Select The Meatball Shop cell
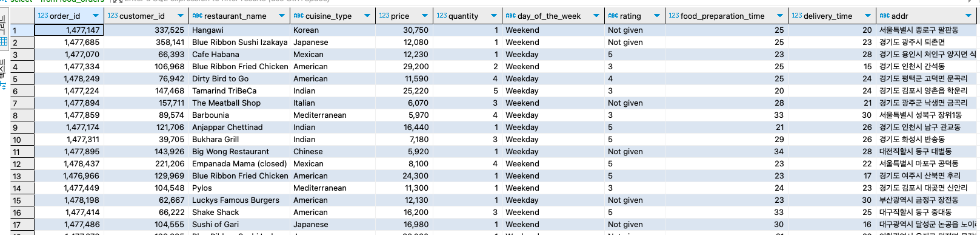The width and height of the screenshot is (980, 235). pyautogui.click(x=239, y=103)
